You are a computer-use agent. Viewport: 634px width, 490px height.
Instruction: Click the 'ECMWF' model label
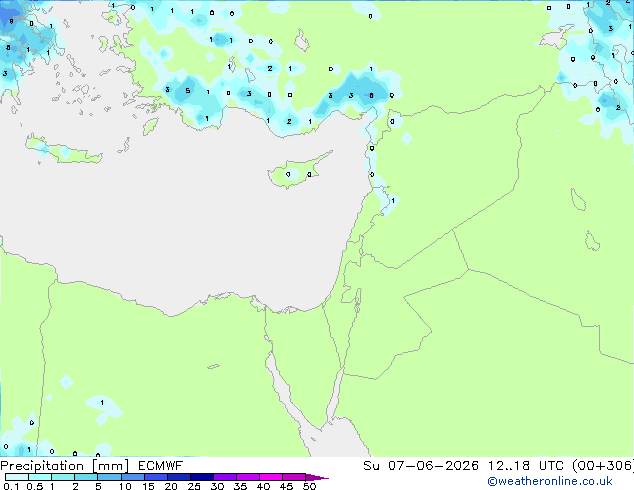[x=161, y=466]
